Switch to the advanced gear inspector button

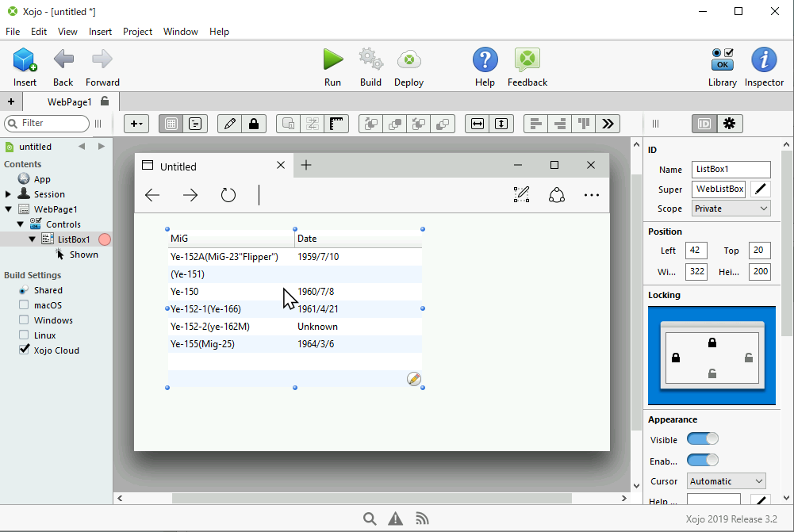click(x=730, y=124)
